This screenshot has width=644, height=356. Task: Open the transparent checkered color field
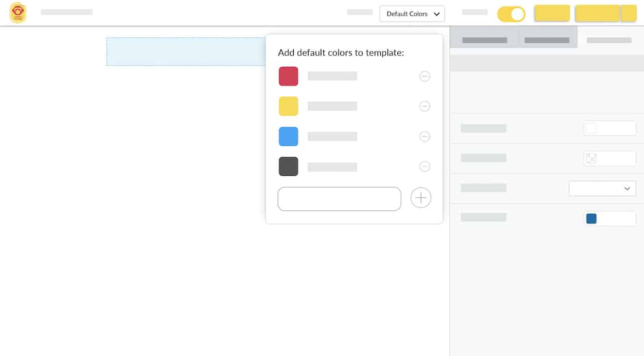coord(610,158)
